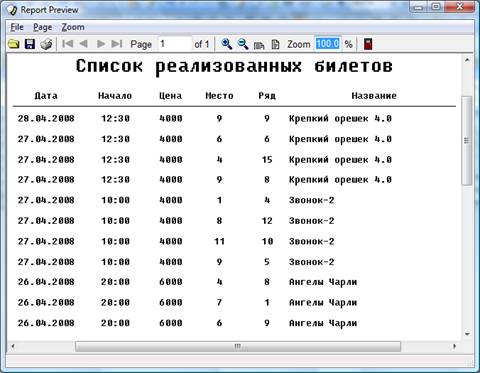
Task: Jump to last page arrow
Action: tap(117, 44)
